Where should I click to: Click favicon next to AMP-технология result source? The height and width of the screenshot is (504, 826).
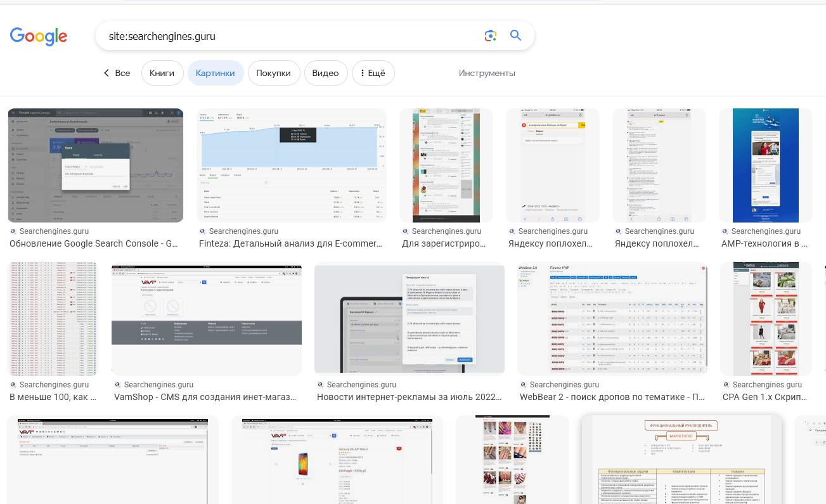pyautogui.click(x=725, y=231)
